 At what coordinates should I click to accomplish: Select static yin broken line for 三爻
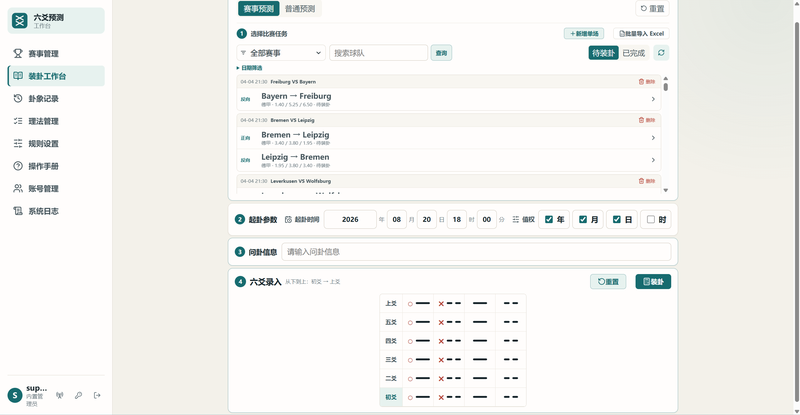coord(511,359)
